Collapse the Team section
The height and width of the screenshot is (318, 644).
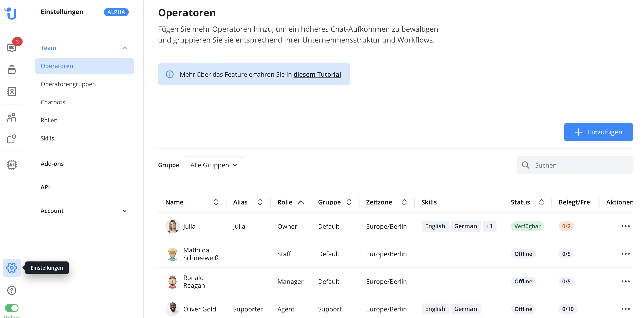click(x=124, y=48)
